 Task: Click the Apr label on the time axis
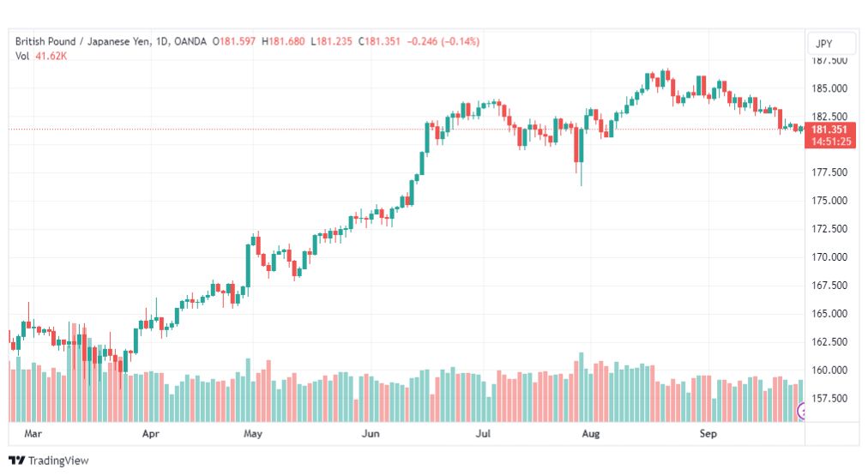point(151,433)
